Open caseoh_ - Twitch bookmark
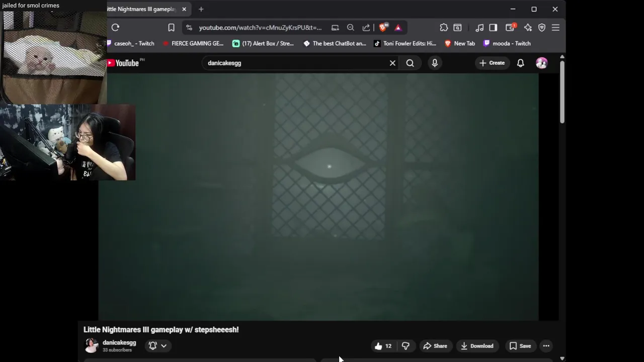The image size is (644, 362). 131,43
